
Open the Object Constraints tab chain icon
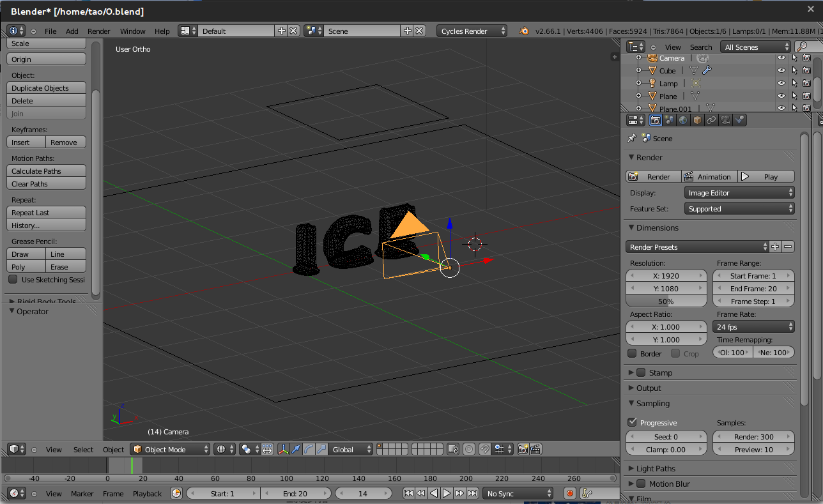point(711,120)
